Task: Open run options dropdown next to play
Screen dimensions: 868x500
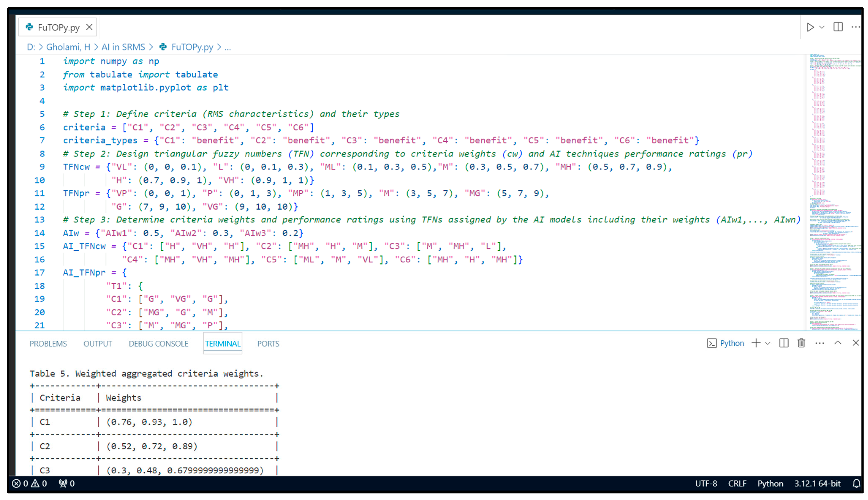Action: pyautogui.click(x=822, y=27)
